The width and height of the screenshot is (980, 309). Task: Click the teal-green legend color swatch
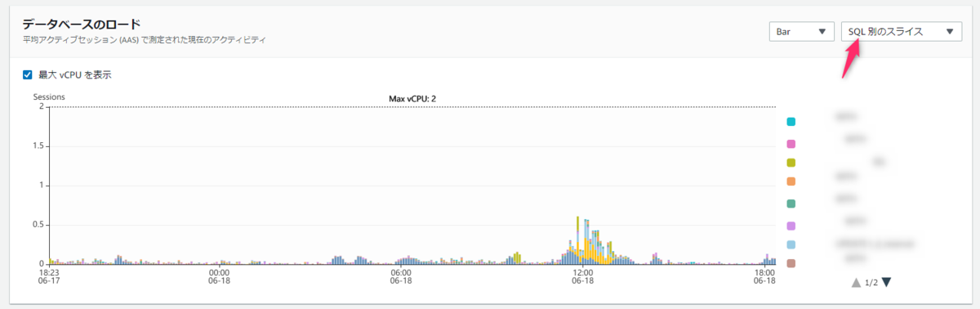pyautogui.click(x=791, y=204)
